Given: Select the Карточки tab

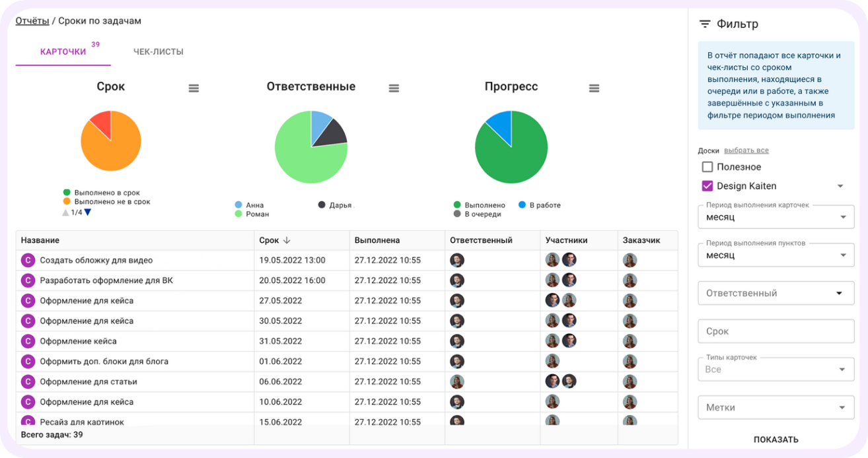Looking at the screenshot, I should click(x=63, y=52).
